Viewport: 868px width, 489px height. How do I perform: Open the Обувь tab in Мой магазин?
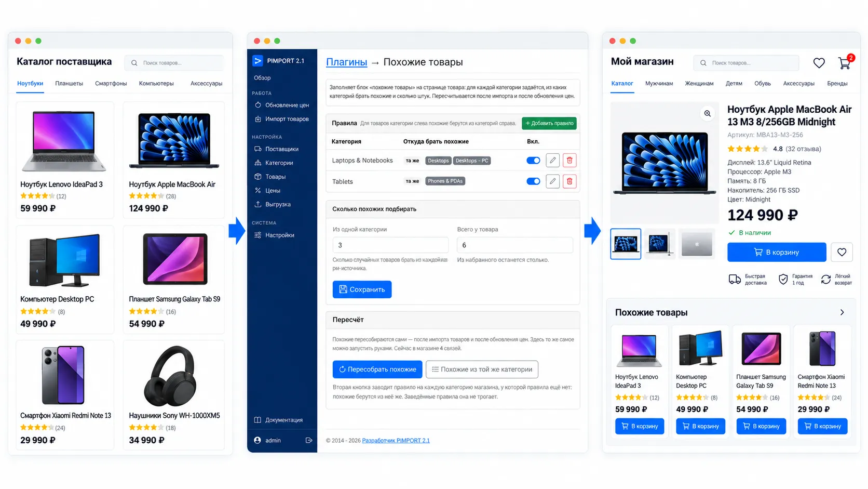[762, 83]
